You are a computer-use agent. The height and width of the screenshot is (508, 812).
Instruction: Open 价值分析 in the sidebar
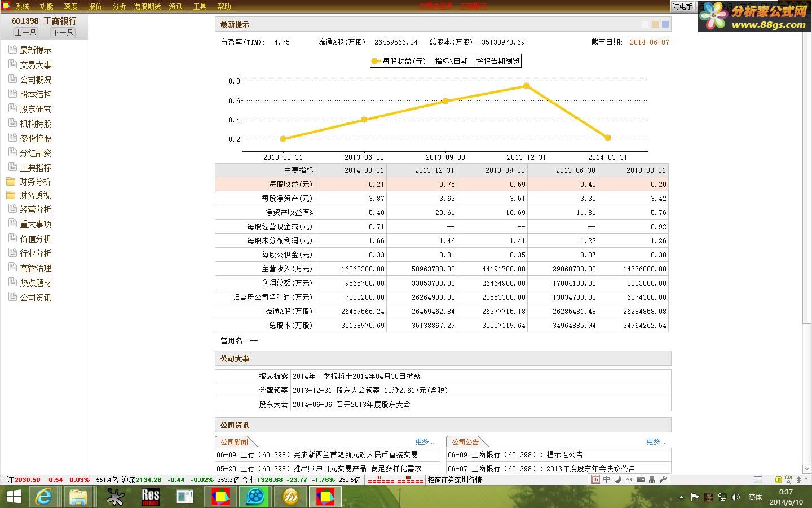36,239
